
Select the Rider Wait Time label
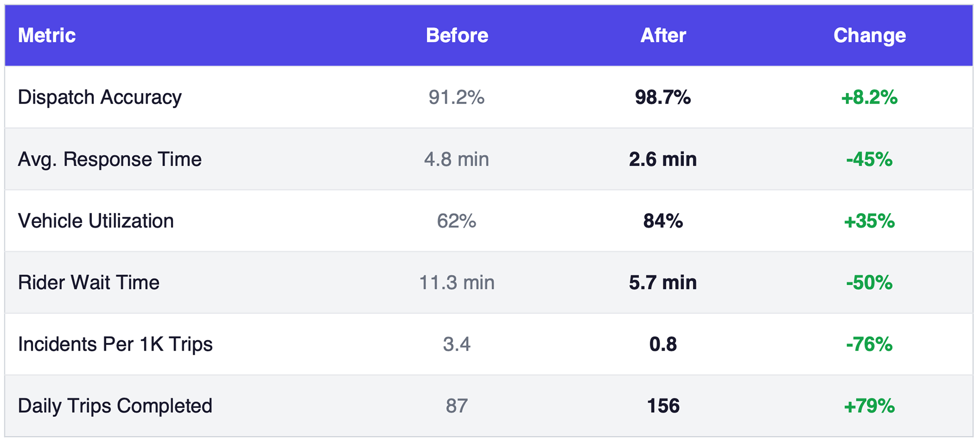pos(89,282)
